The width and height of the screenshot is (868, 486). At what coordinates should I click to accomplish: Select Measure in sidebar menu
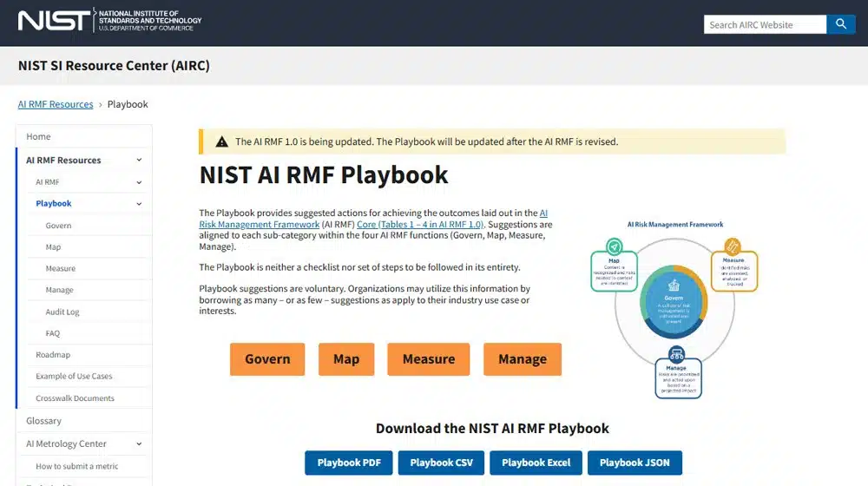tap(61, 268)
